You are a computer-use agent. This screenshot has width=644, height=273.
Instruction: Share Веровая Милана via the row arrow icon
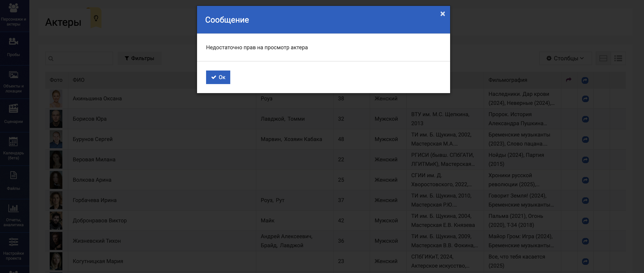click(x=585, y=160)
